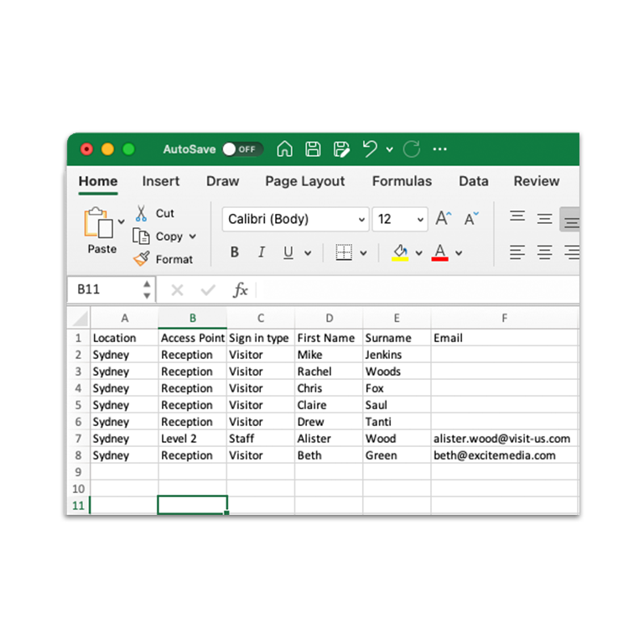Click the Home icon in title bar
644x644 pixels.
(284, 149)
